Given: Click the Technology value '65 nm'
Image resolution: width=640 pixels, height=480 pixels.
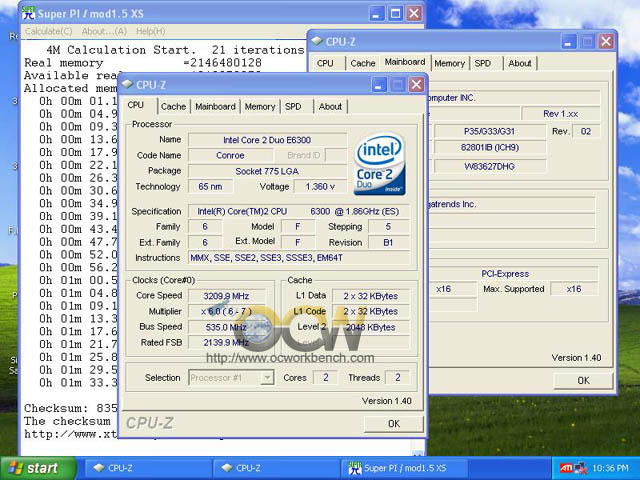Looking at the screenshot, I should pyautogui.click(x=211, y=187).
